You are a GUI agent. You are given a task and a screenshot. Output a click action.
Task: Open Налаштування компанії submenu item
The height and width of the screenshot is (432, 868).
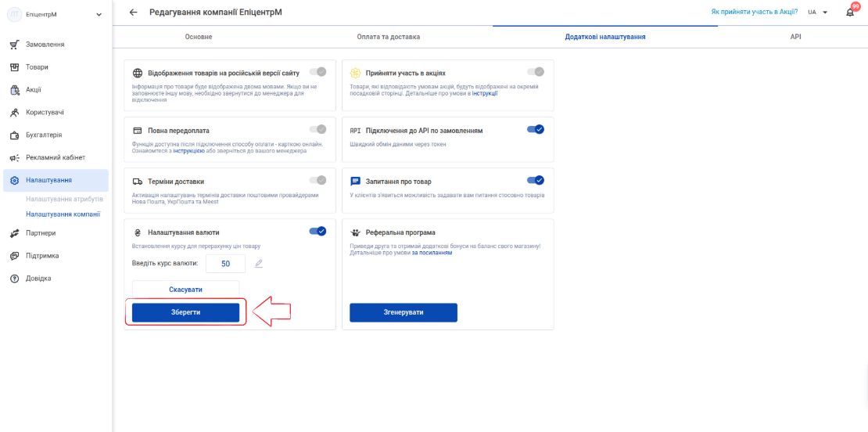click(x=63, y=214)
